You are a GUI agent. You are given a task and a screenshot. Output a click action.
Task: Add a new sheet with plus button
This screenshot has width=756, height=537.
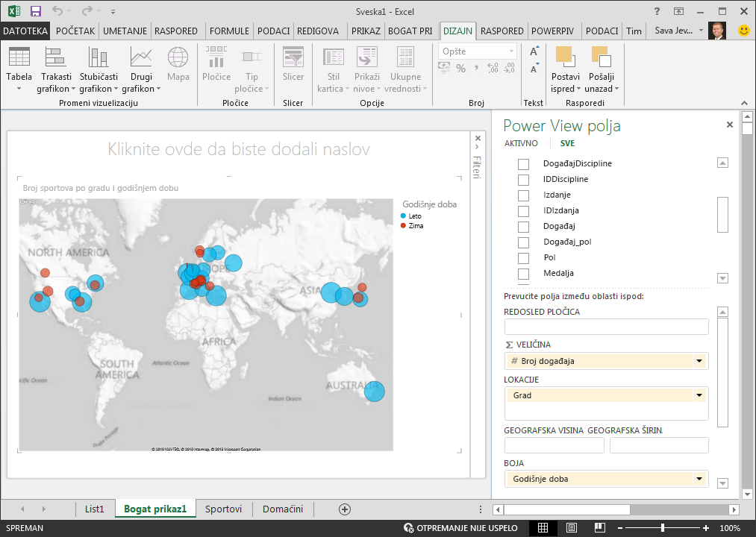point(345,509)
